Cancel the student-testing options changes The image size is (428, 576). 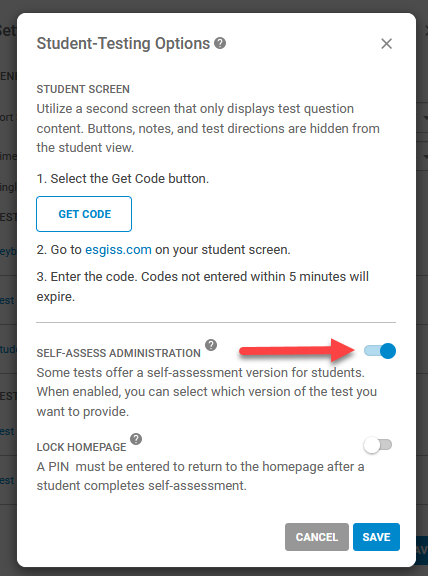click(317, 537)
